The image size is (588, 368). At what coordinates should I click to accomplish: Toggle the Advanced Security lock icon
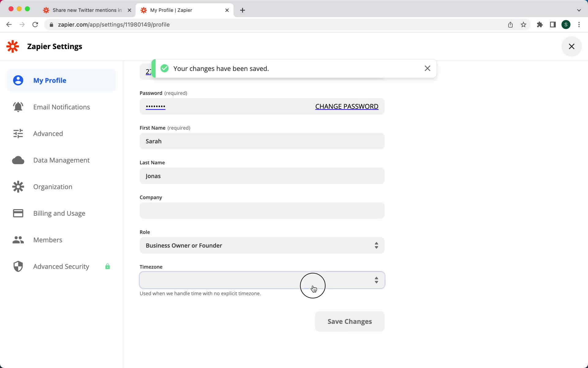coord(107,266)
